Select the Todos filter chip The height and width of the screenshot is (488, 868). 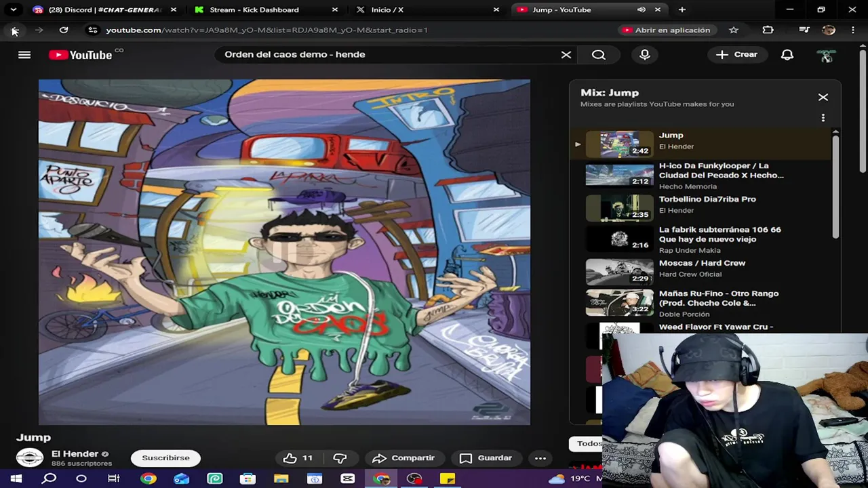tap(589, 444)
